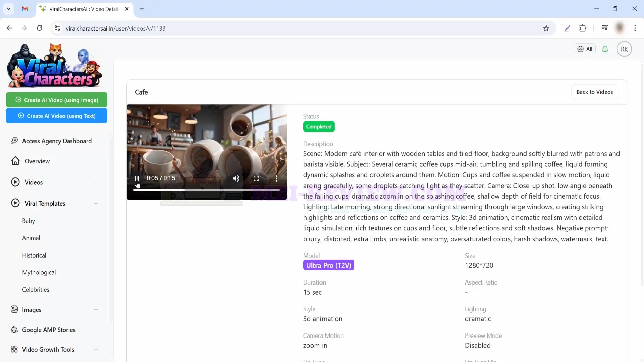Bookmark this page with the star icon
The image size is (644, 362).
546,28
